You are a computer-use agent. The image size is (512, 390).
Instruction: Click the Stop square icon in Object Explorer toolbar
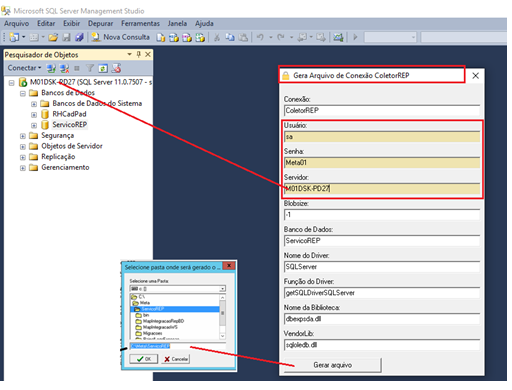77,68
